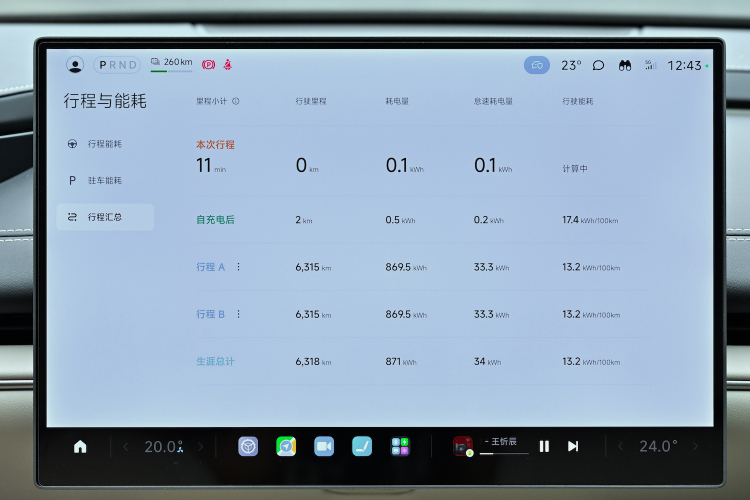The width and height of the screenshot is (750, 500).
Task: Tap the 生涯总计 row label
Action: (x=215, y=362)
